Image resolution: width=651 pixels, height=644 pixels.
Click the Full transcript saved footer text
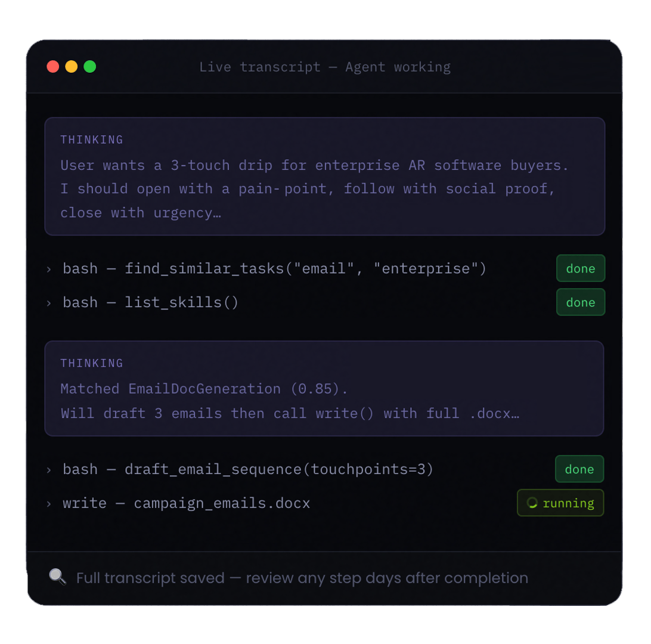pos(302,578)
